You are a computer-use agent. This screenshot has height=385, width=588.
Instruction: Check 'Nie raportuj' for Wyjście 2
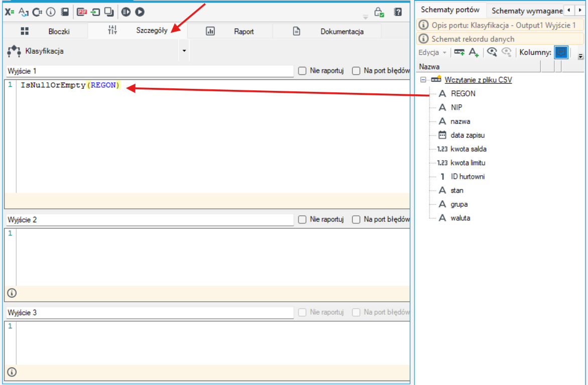coord(302,219)
